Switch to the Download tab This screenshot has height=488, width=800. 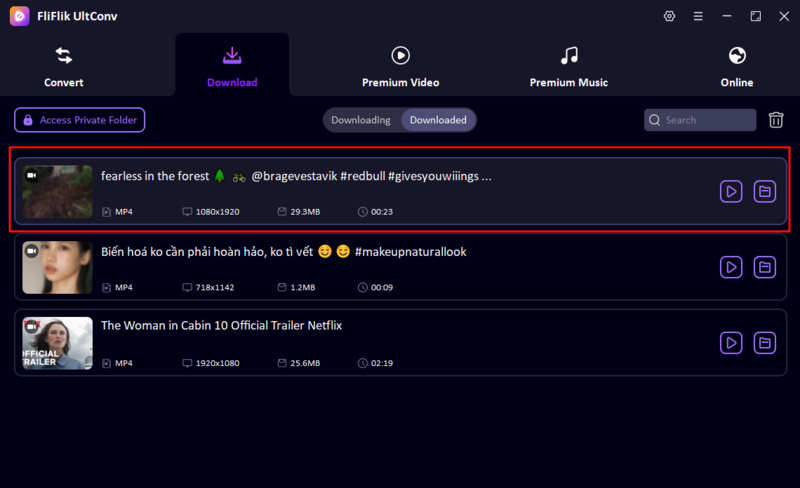[x=232, y=67]
